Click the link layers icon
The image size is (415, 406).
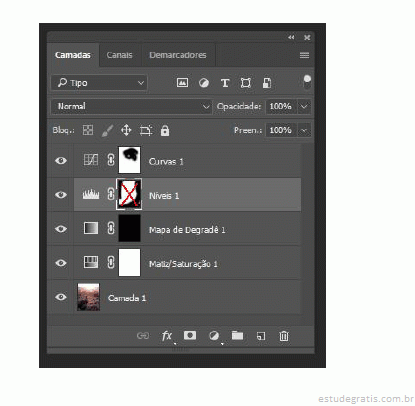143,335
